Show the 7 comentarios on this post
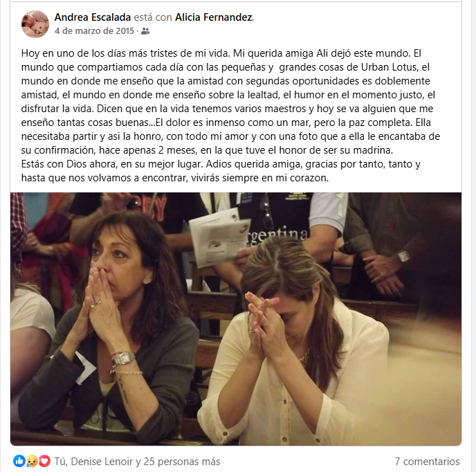Viewport: 476px width, 472px height. pos(427,462)
